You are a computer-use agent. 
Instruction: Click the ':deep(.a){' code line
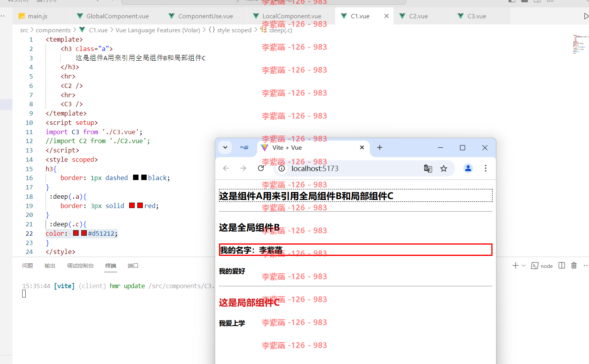coord(68,196)
